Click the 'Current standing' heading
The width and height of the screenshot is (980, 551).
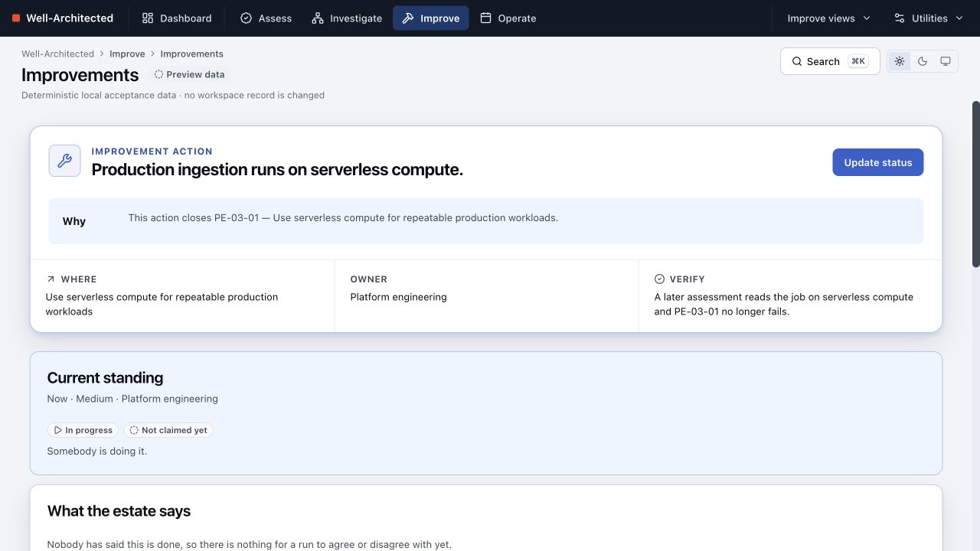[105, 378]
